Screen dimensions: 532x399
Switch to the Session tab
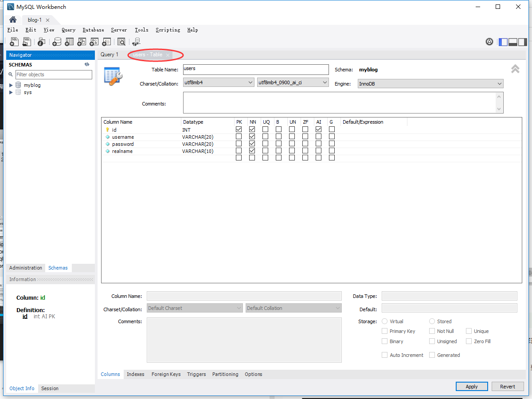[x=50, y=388]
